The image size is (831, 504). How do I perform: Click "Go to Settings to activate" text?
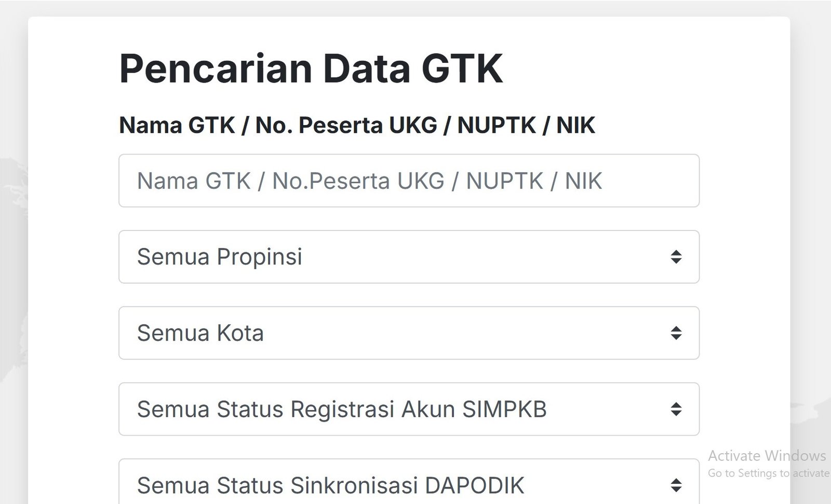[x=768, y=473]
